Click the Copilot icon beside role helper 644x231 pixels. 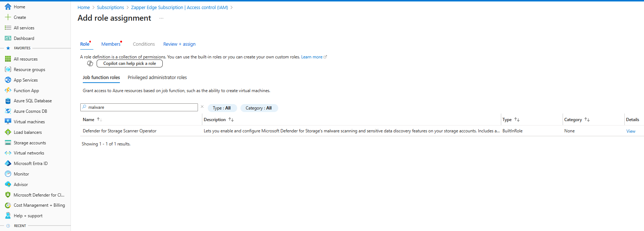(x=90, y=63)
